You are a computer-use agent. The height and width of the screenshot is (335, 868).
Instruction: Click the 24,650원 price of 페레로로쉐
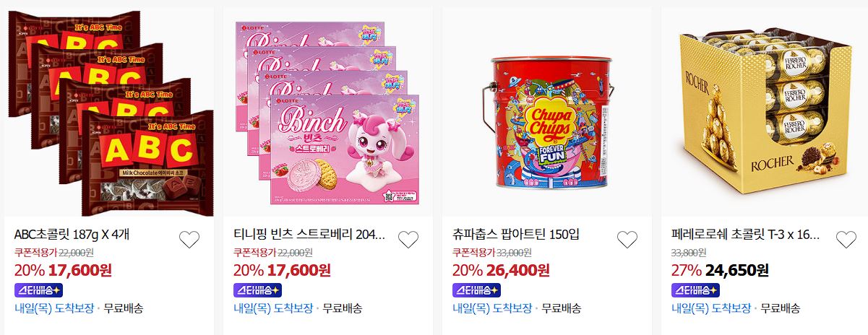[737, 270]
